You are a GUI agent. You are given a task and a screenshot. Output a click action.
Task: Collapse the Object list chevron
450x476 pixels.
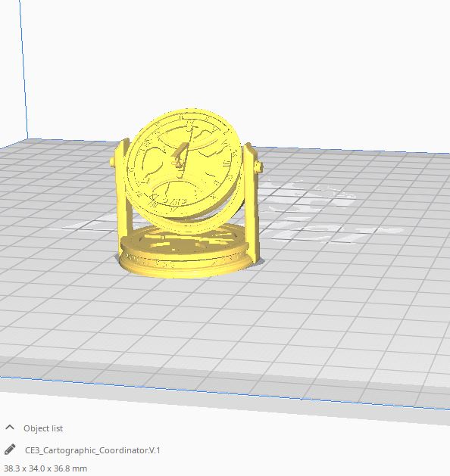point(10,428)
